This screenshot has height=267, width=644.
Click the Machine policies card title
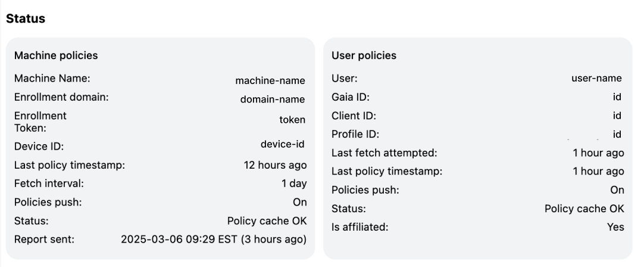coord(56,55)
